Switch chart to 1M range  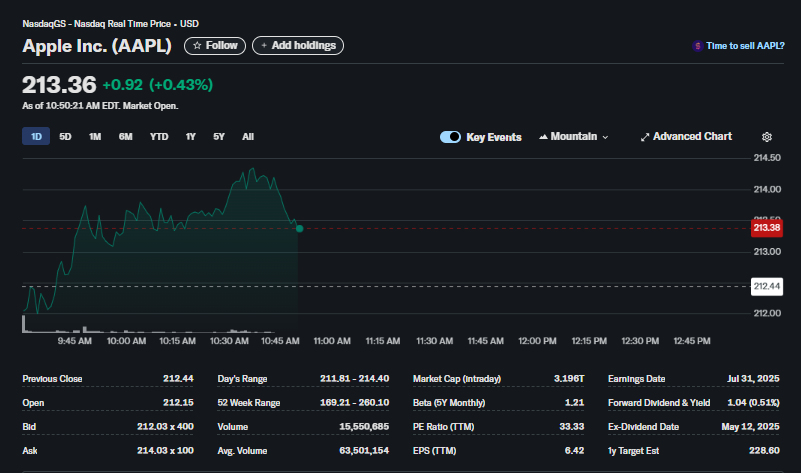pos(95,136)
